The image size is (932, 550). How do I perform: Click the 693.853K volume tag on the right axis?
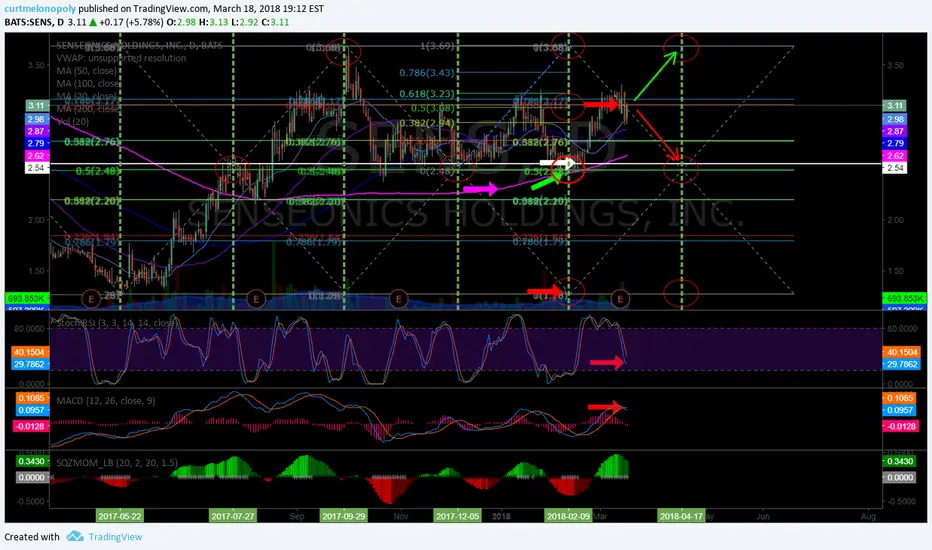[904, 298]
